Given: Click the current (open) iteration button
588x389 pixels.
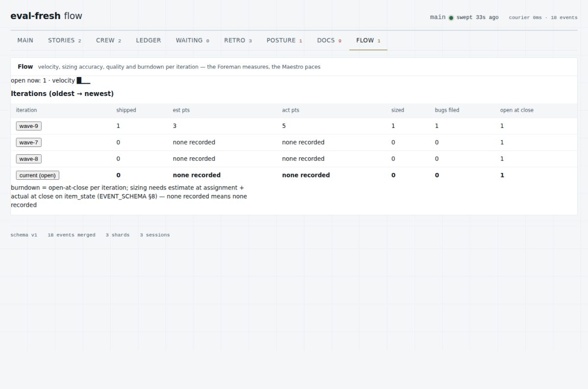Looking at the screenshot, I should point(38,175).
